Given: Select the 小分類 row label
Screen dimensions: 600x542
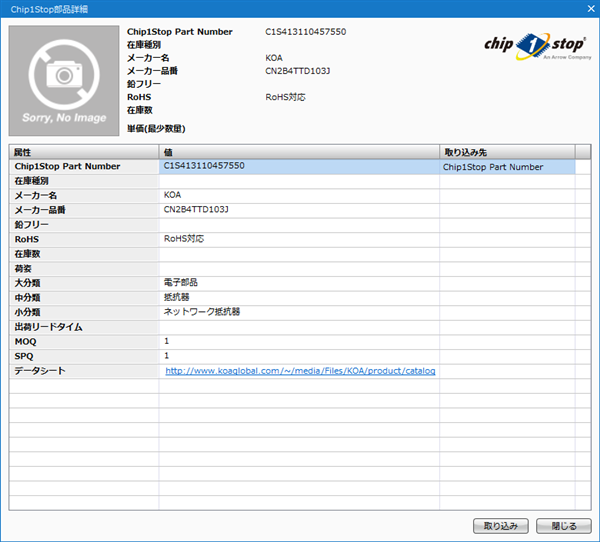Looking at the screenshot, I should click(x=27, y=312).
